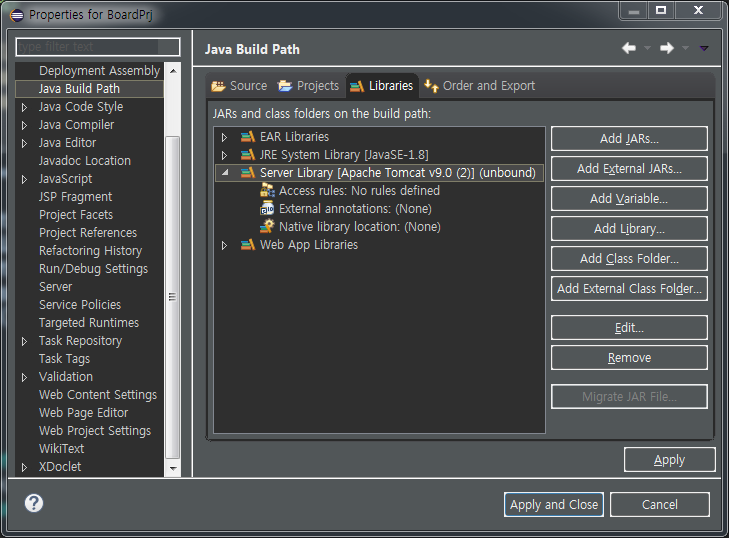
Task: Open the view menu triangle in the header
Action: (x=704, y=48)
